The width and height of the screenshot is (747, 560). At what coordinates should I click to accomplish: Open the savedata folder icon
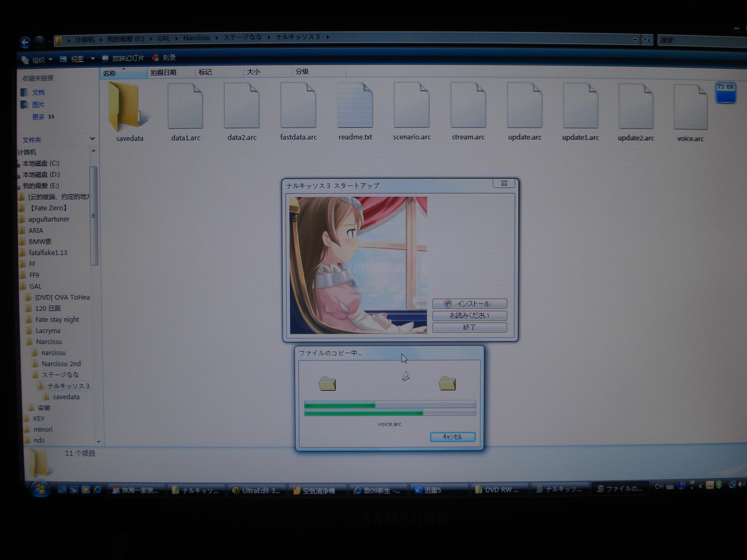pyautogui.click(x=128, y=107)
